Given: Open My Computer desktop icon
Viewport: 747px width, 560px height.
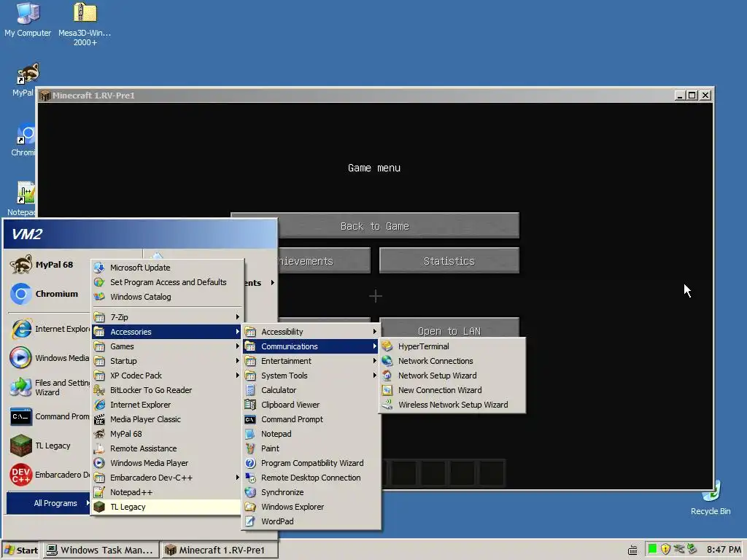Looking at the screenshot, I should pyautogui.click(x=28, y=19).
